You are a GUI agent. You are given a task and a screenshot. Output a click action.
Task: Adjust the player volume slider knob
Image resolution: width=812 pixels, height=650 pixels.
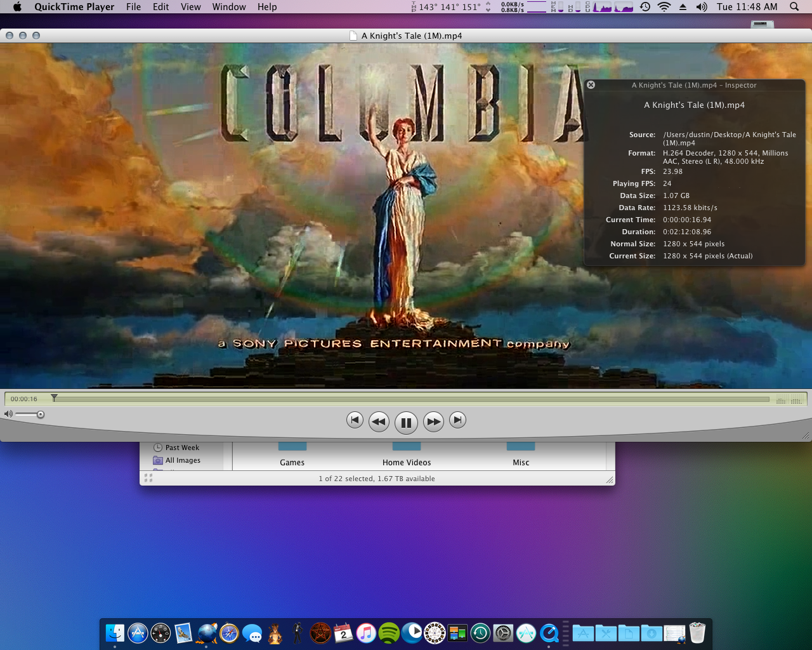coord(41,415)
